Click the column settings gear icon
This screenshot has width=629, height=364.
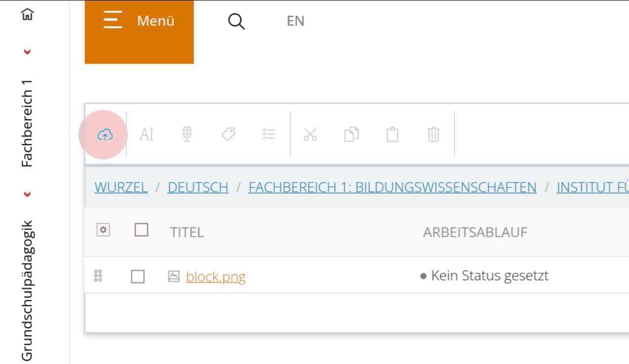pyautogui.click(x=103, y=230)
